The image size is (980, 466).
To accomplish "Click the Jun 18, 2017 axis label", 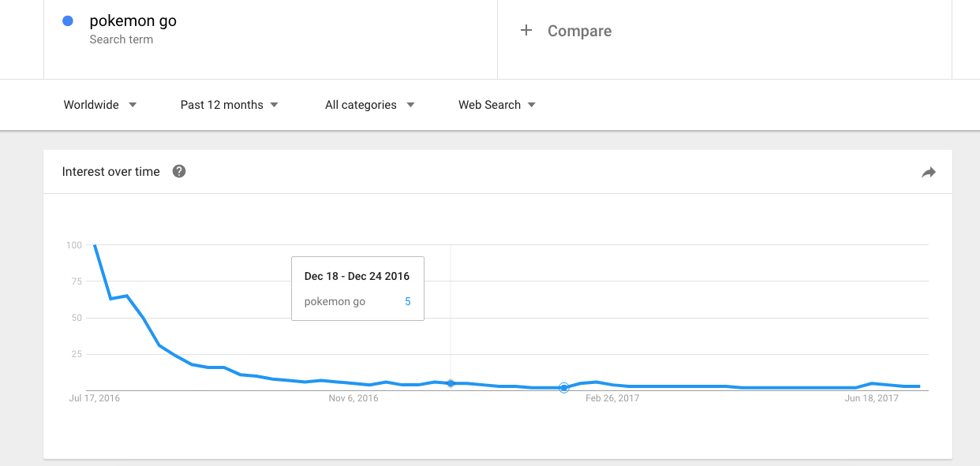I will [872, 398].
